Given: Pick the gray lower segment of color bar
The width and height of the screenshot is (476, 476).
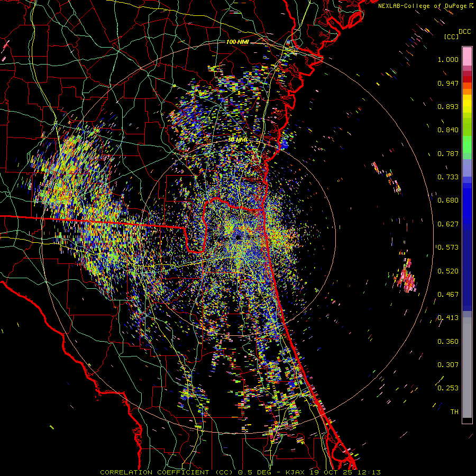Looking at the screenshot, I should point(467,368).
